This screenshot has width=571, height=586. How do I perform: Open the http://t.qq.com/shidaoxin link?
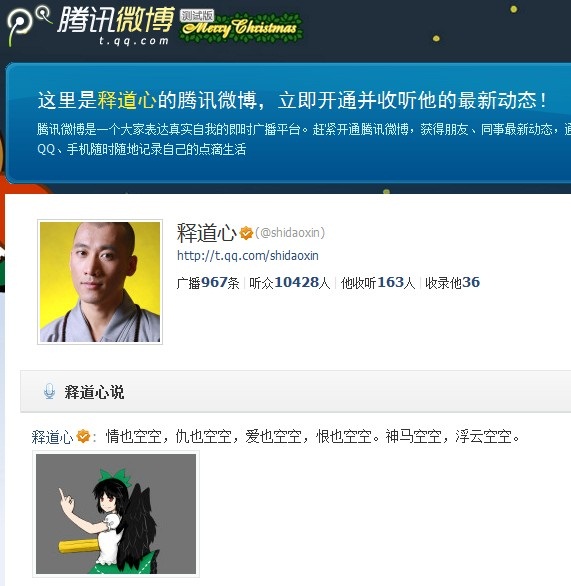[248, 256]
